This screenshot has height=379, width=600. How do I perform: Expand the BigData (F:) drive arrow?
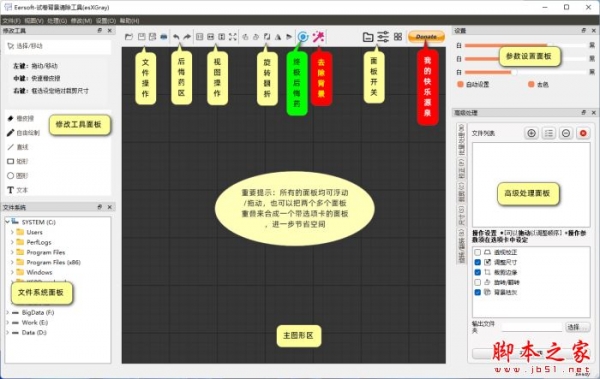7,312
